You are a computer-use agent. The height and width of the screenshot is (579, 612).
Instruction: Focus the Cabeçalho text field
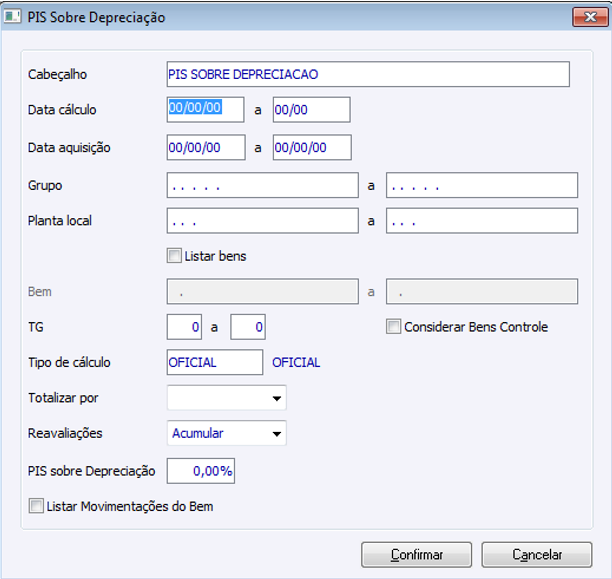367,75
